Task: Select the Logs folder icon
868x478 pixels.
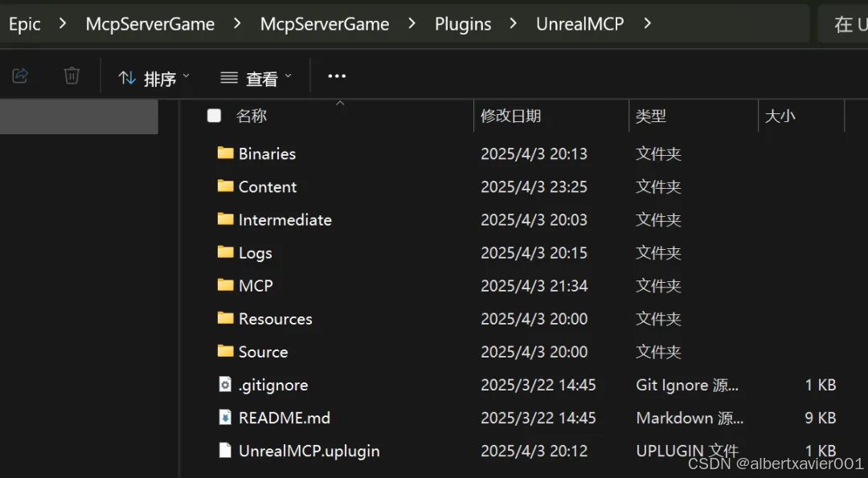Action: click(225, 252)
